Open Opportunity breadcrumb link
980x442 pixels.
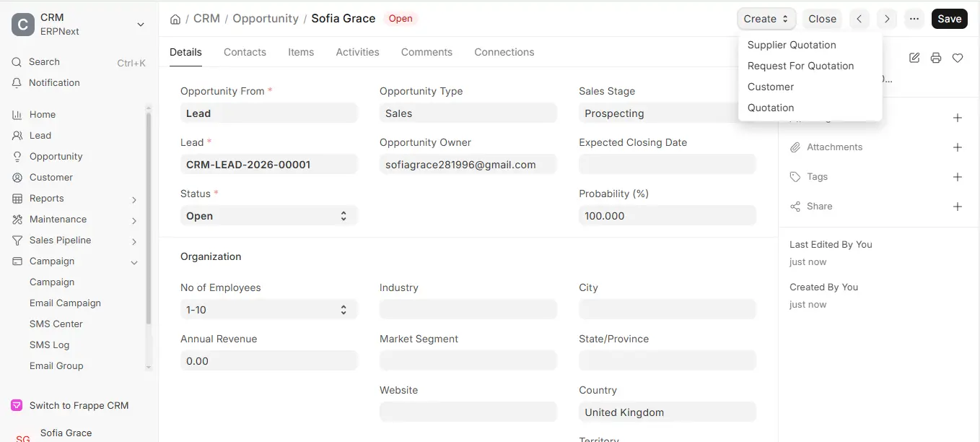click(266, 19)
